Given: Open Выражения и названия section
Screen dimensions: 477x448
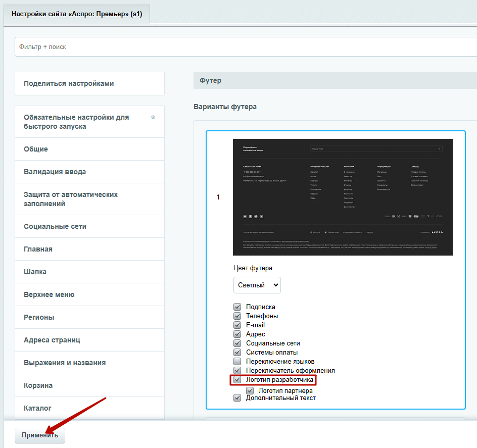Looking at the screenshot, I should click(x=90, y=363).
